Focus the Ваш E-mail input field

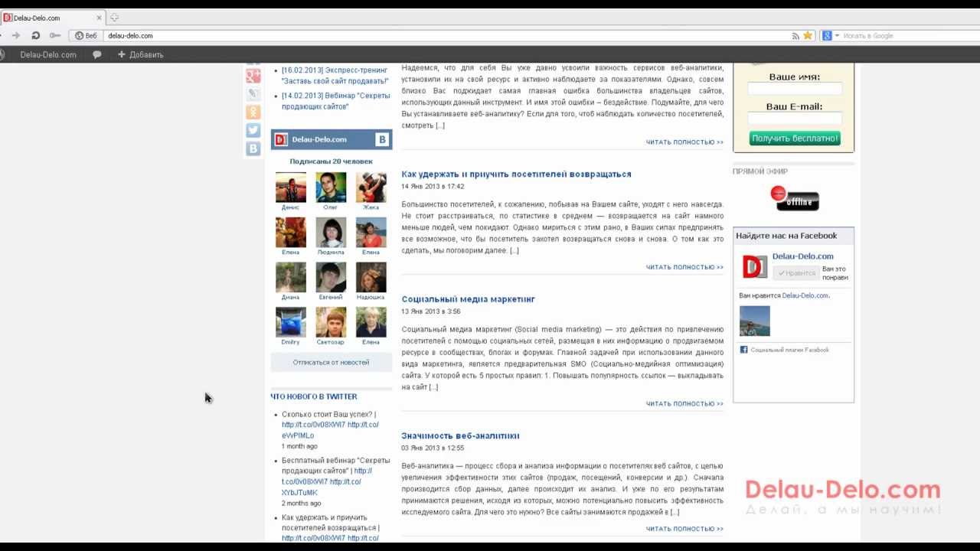tap(795, 119)
